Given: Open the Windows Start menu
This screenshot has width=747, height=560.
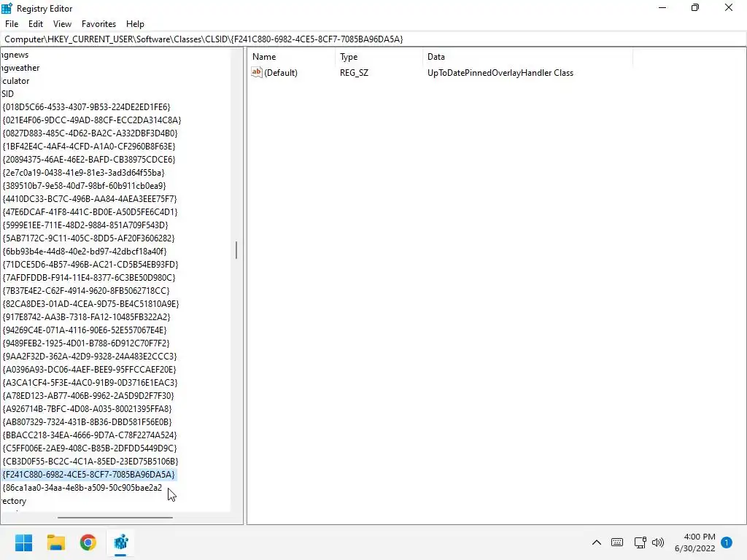Looking at the screenshot, I should coord(23,542).
